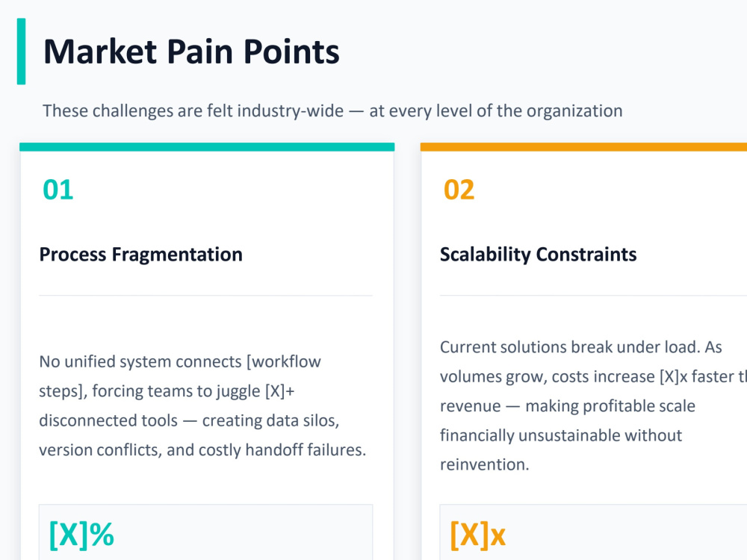Select the teal 01 number
This screenshot has height=560, width=747.
click(x=58, y=190)
